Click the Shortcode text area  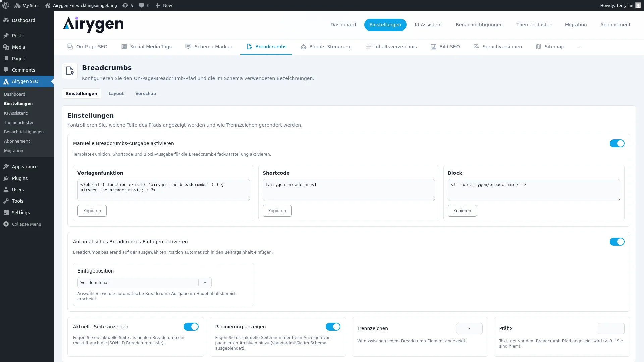pos(348,190)
